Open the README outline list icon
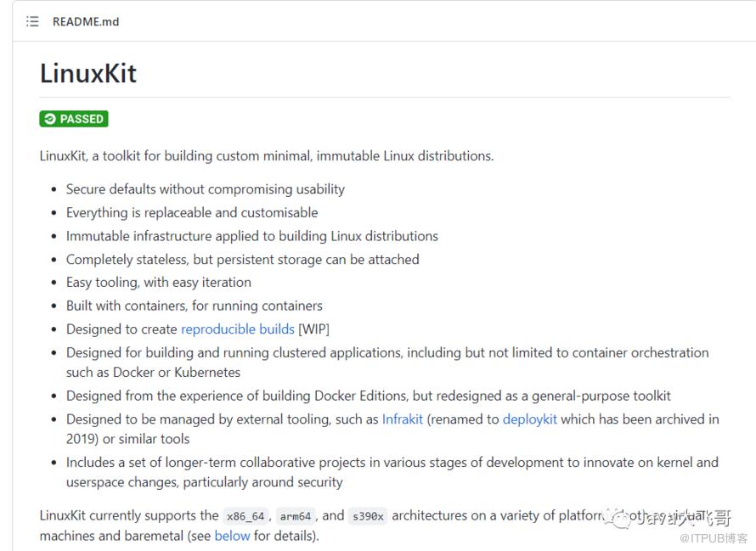 [x=32, y=21]
